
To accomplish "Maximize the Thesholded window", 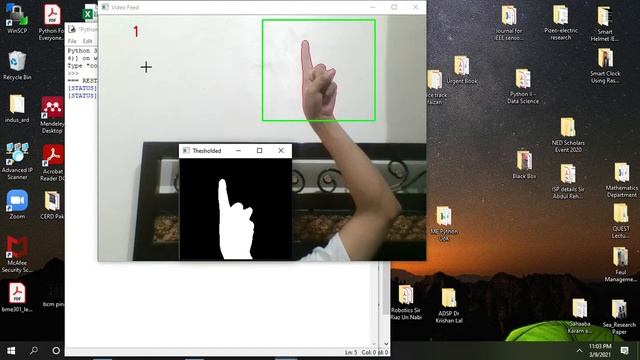I will pyautogui.click(x=259, y=151).
